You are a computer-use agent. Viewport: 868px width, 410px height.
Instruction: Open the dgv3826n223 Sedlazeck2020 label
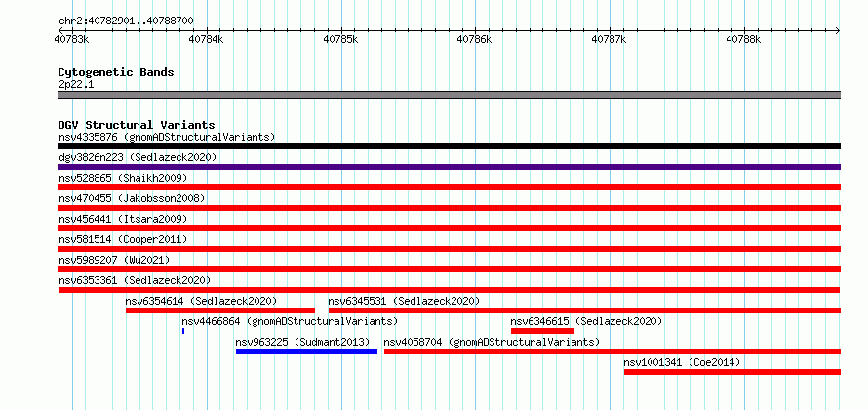pos(138,157)
